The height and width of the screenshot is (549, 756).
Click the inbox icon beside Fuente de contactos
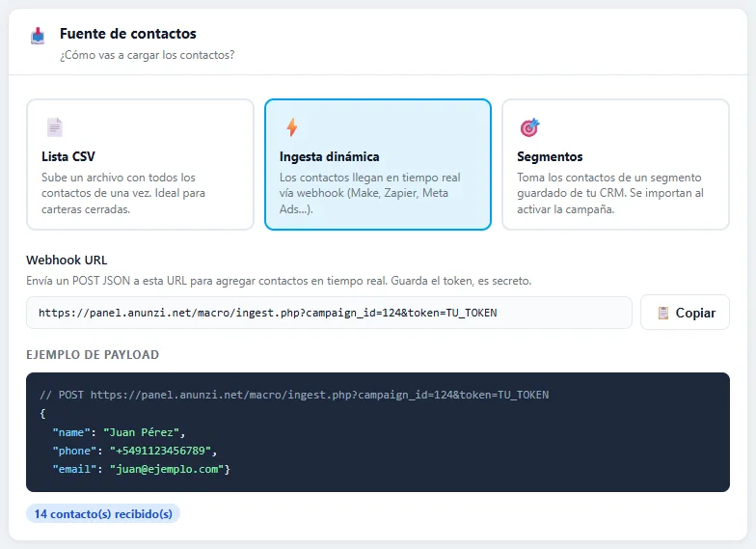38,36
